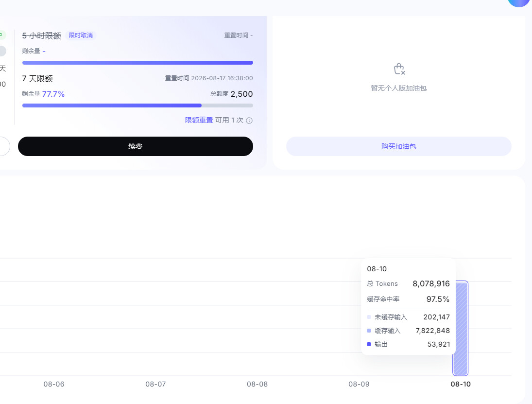Image resolution: width=532 pixels, height=404 pixels.
Task: Click the 7 天限额 heading
Action: pyautogui.click(x=37, y=78)
